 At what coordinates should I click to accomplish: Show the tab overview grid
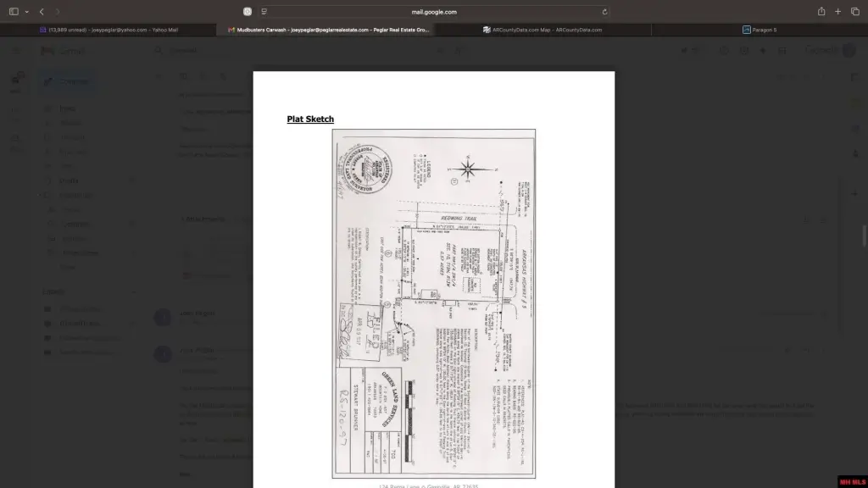coord(854,12)
